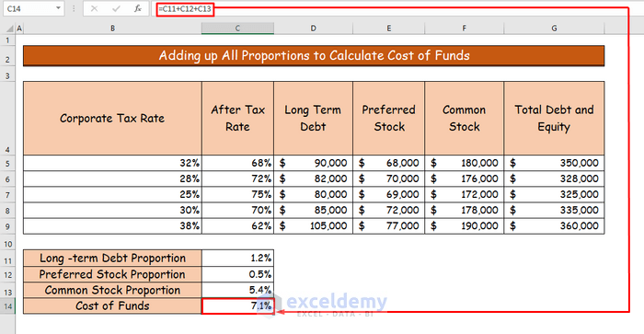This screenshot has height=334, width=644.
Task: Click the 32% tax rate cell
Action: [112, 163]
